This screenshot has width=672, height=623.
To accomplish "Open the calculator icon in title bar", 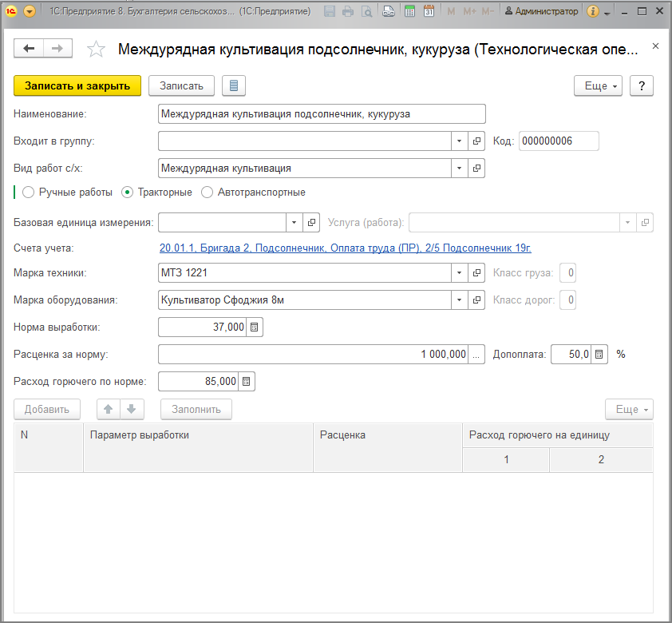I will pyautogui.click(x=409, y=11).
